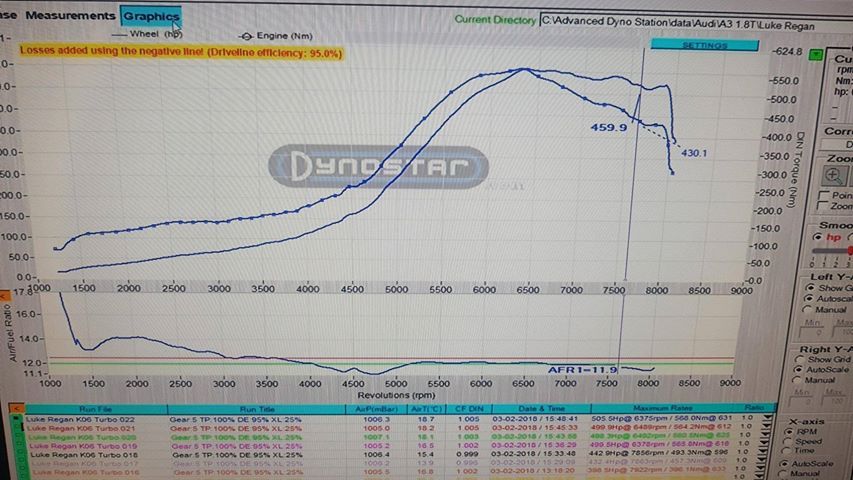This screenshot has height=480, width=853.
Task: Click the SETTINGS button above the graph
Action: pyautogui.click(x=704, y=45)
